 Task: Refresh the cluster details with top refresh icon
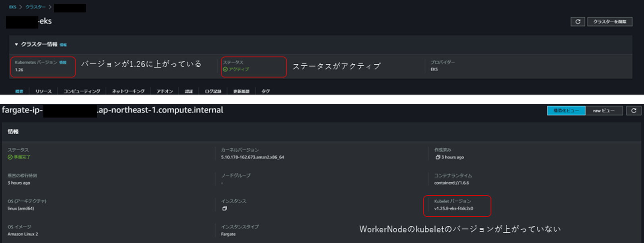point(578,22)
